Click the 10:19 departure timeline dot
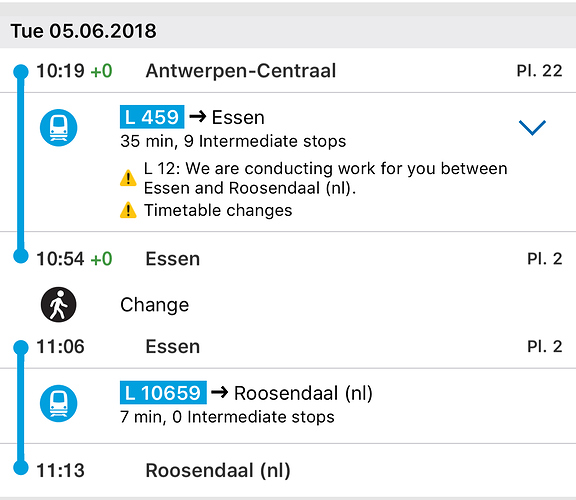This screenshot has height=500, width=576. [21, 72]
